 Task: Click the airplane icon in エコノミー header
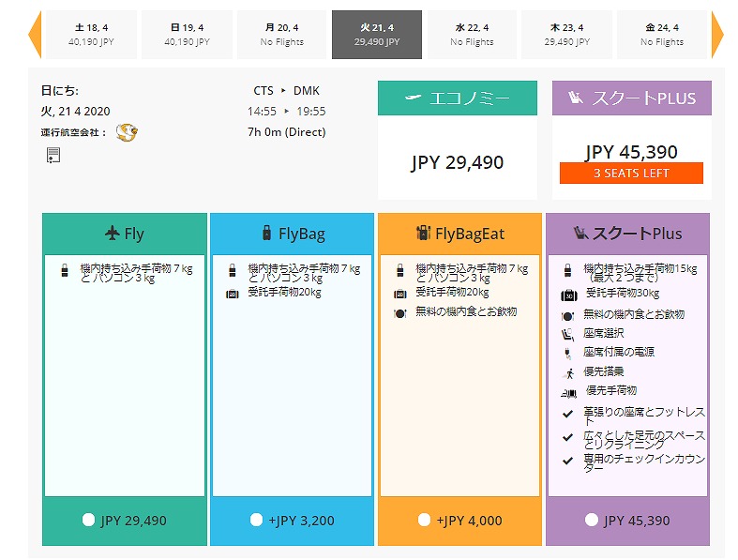pos(413,98)
